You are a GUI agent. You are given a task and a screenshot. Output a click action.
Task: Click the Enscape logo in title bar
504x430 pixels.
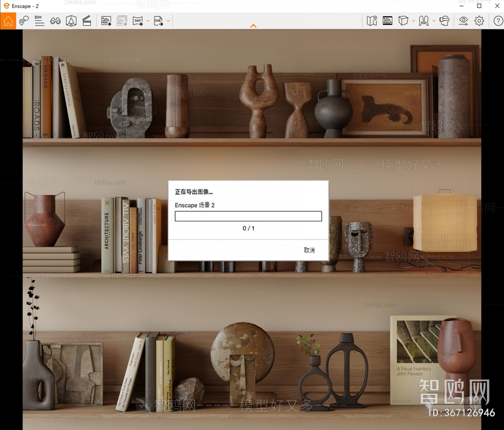pos(6,6)
